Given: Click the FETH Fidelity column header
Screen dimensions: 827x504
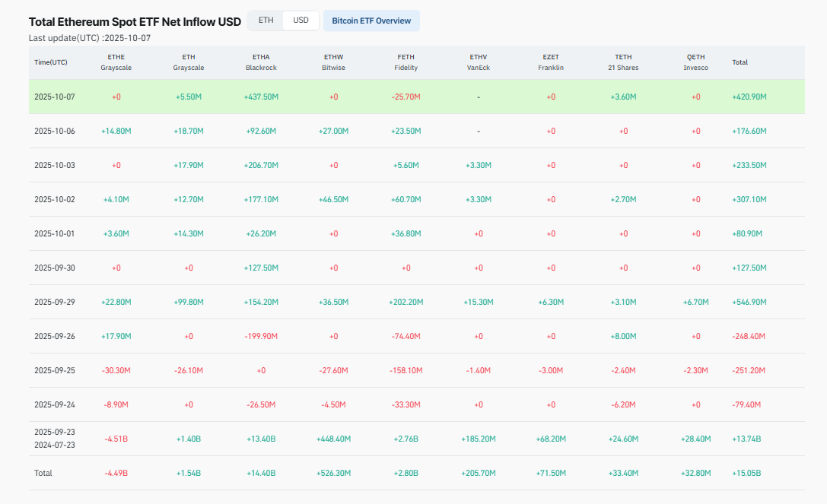Looking at the screenshot, I should click(x=406, y=62).
